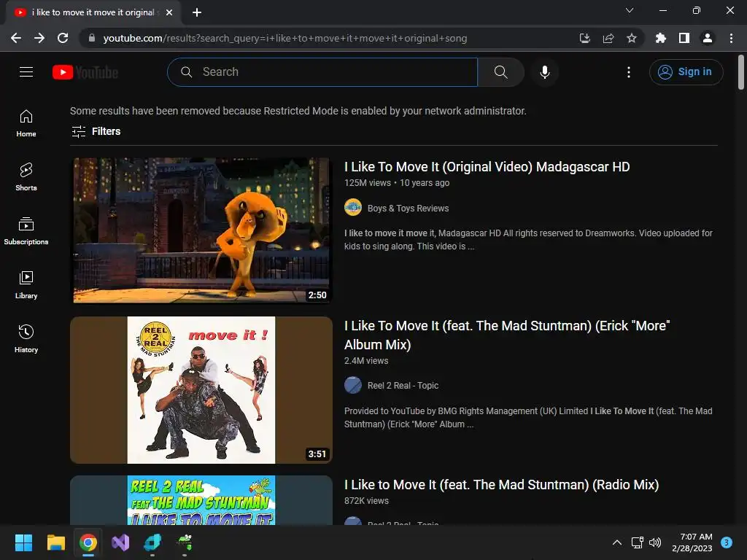The height and width of the screenshot is (560, 747).
Task: Open the Erick "More" Album Mix video title
Action: click(507, 335)
